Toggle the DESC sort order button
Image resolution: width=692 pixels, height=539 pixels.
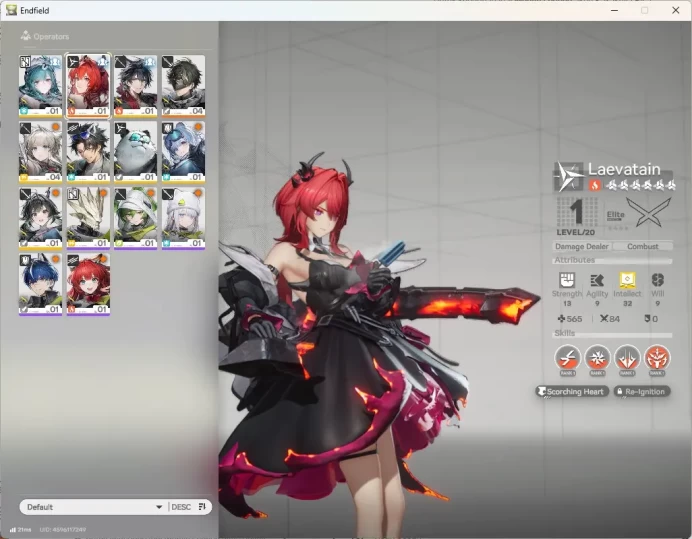181,507
